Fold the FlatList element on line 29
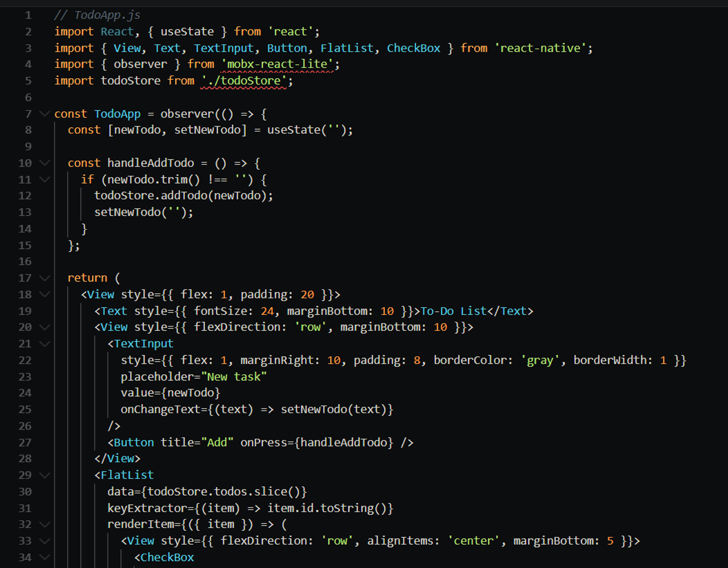 pos(44,475)
